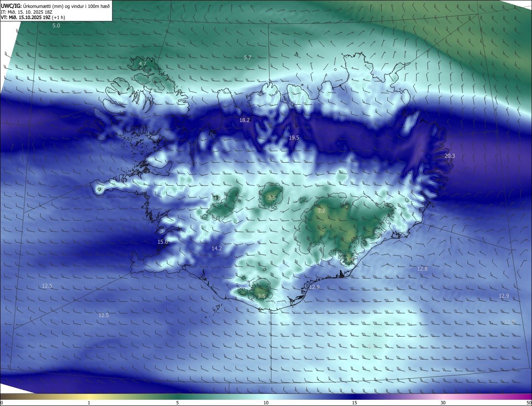The image size is (532, 406).
Task: Click the colorbar tick label 10
Action: [266, 403]
